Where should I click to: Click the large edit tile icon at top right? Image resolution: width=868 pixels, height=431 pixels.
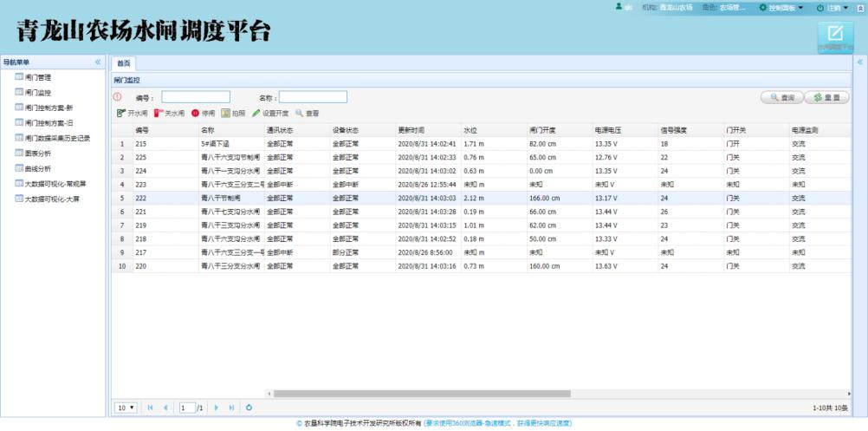click(835, 34)
